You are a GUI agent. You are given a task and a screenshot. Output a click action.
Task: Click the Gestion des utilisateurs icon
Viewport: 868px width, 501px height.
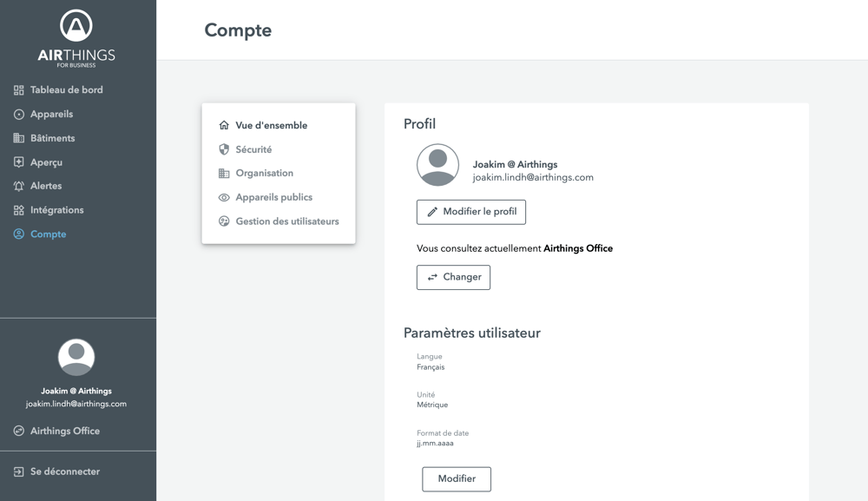point(224,221)
